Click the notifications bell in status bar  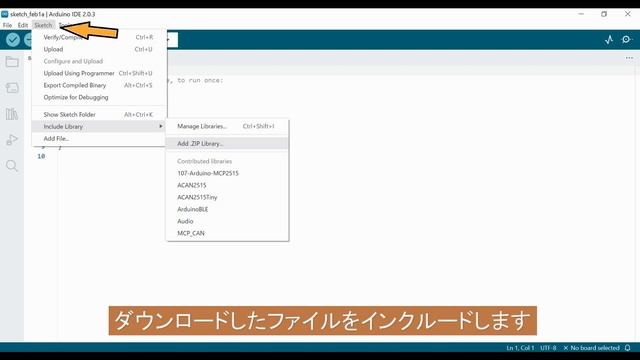[x=628, y=348]
